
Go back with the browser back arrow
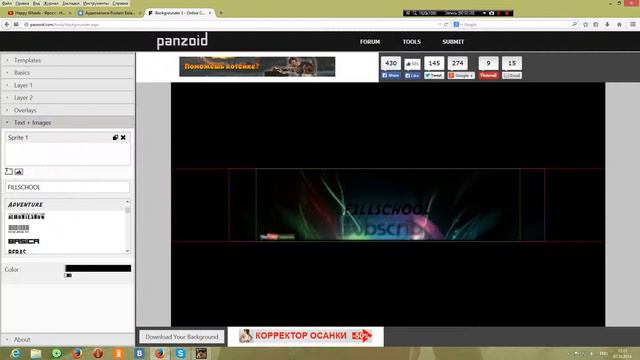pyautogui.click(x=7, y=24)
